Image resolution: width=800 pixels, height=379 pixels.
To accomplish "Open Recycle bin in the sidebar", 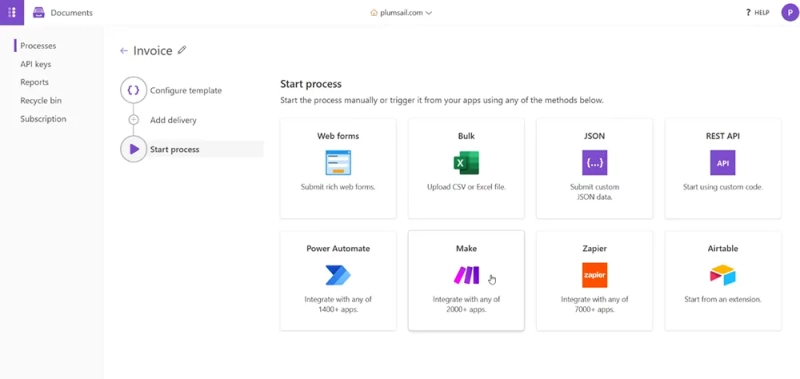I will (x=41, y=100).
